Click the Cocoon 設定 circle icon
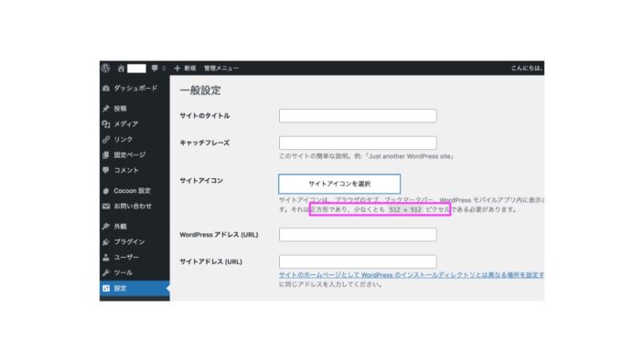This screenshot has height=362, width=644. tap(106, 191)
